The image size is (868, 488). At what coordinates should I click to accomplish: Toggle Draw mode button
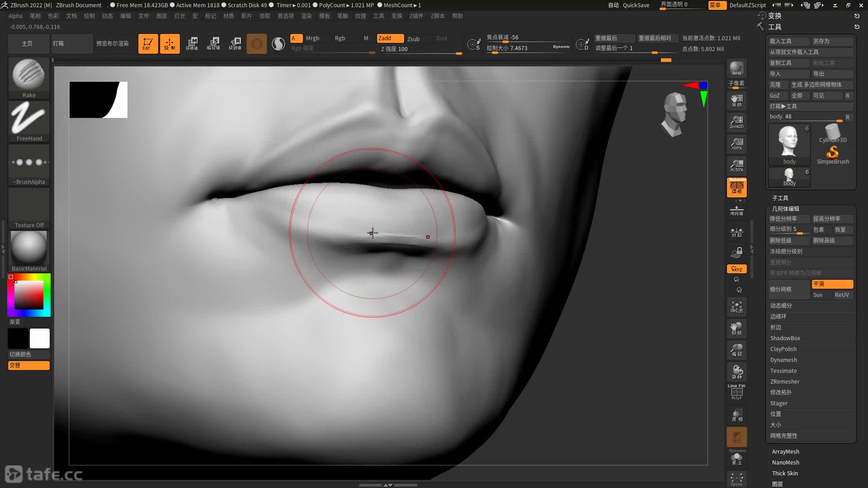pyautogui.click(x=170, y=44)
